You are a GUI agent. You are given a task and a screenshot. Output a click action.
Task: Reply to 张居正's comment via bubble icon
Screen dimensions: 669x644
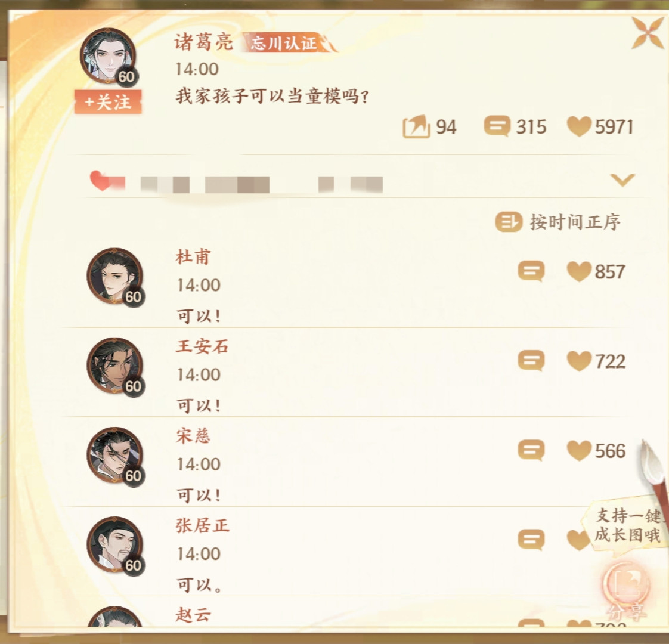point(531,540)
